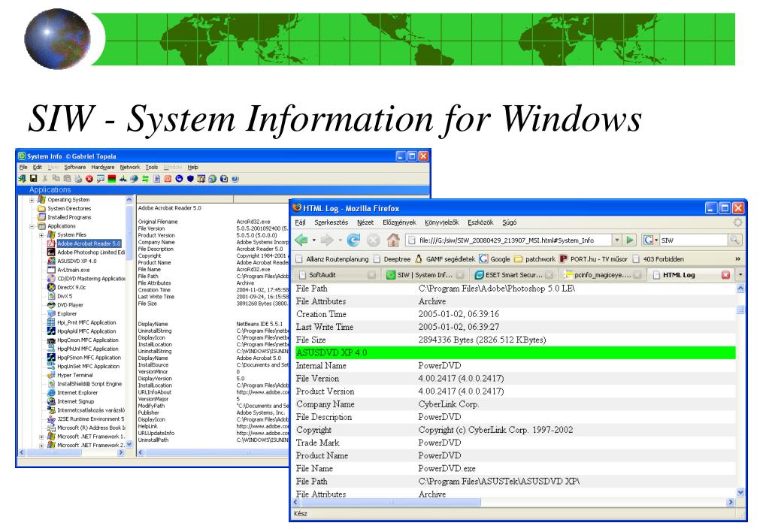Click the green double-arrow refresh icon in System Info
The height and width of the screenshot is (532, 769).
[145, 179]
